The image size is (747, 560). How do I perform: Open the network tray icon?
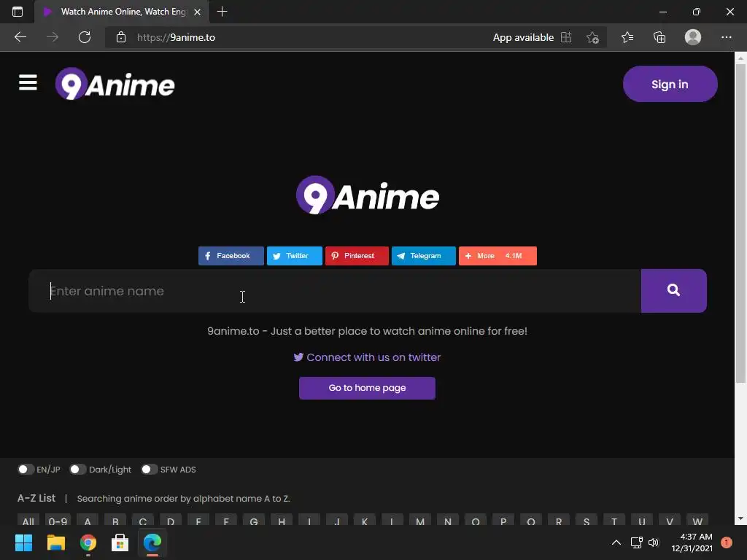[636, 542]
